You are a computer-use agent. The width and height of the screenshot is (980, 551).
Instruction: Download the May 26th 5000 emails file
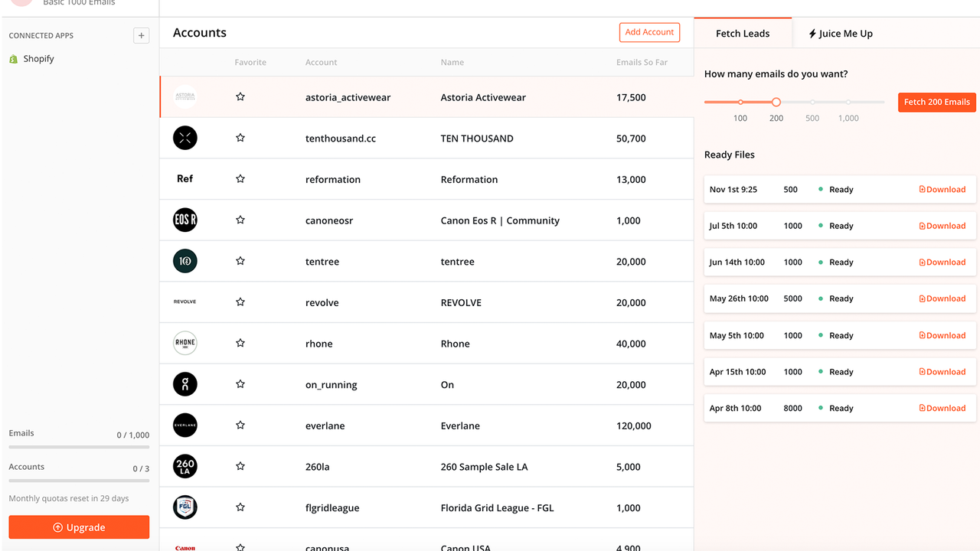[x=942, y=299]
